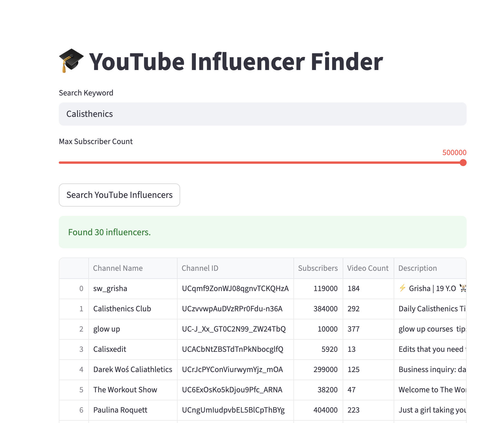Sort by Channel Name column header

pyautogui.click(x=118, y=268)
